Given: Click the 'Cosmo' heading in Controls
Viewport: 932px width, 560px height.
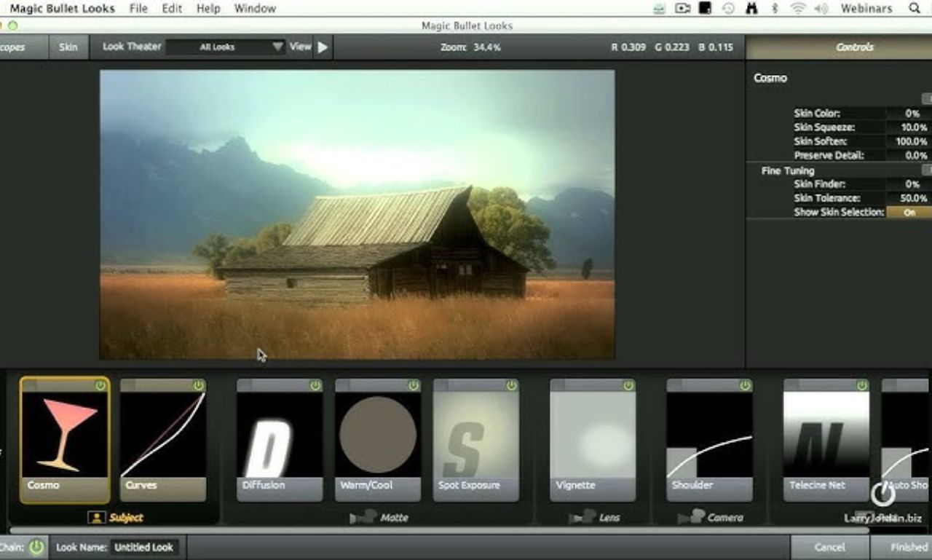Looking at the screenshot, I should tap(770, 78).
